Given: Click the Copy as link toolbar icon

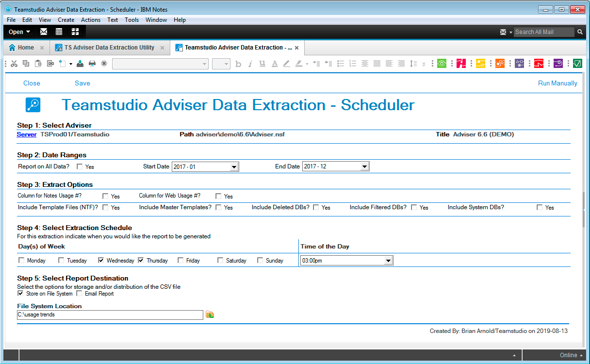Looking at the screenshot, I should (50, 64).
